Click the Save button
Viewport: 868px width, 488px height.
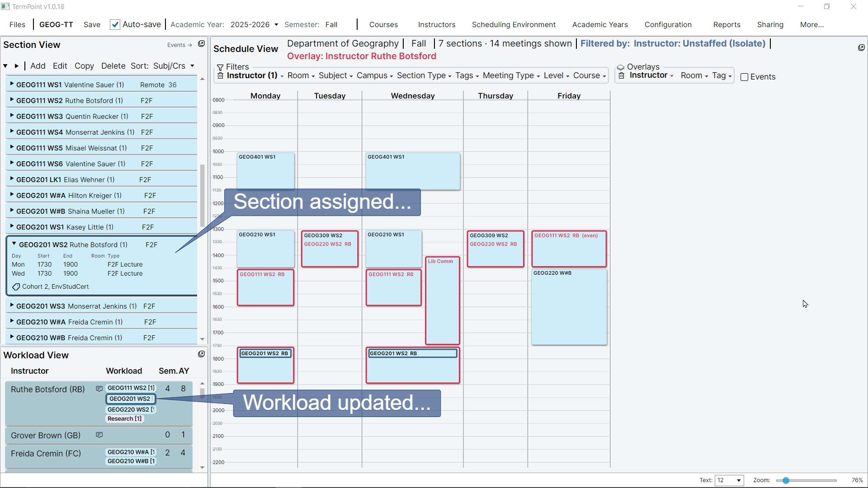click(x=92, y=24)
